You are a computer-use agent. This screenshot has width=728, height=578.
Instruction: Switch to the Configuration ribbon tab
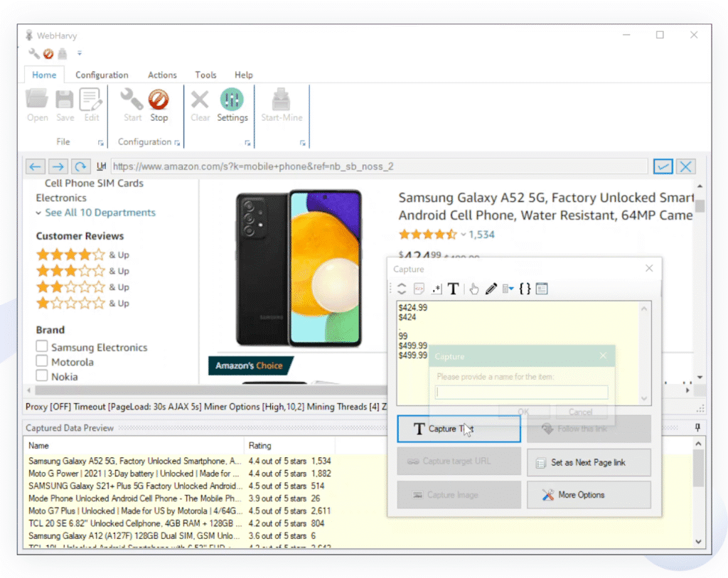[102, 75]
